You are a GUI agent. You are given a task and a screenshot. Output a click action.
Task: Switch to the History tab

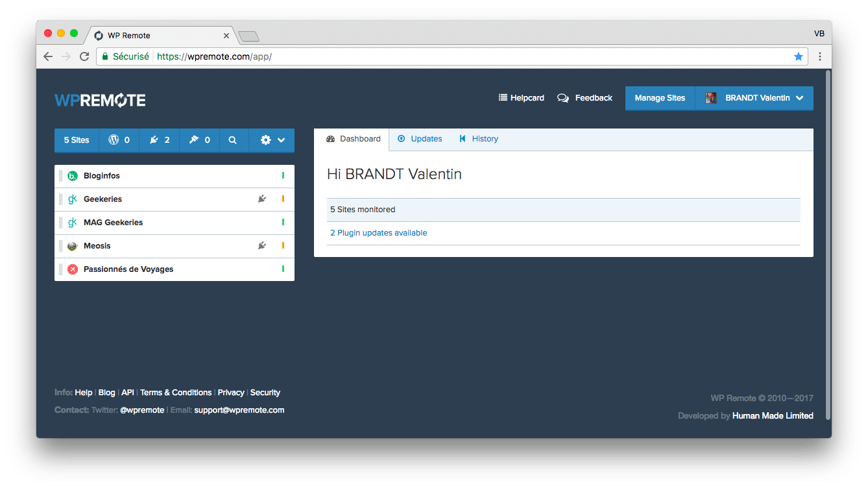coord(479,139)
